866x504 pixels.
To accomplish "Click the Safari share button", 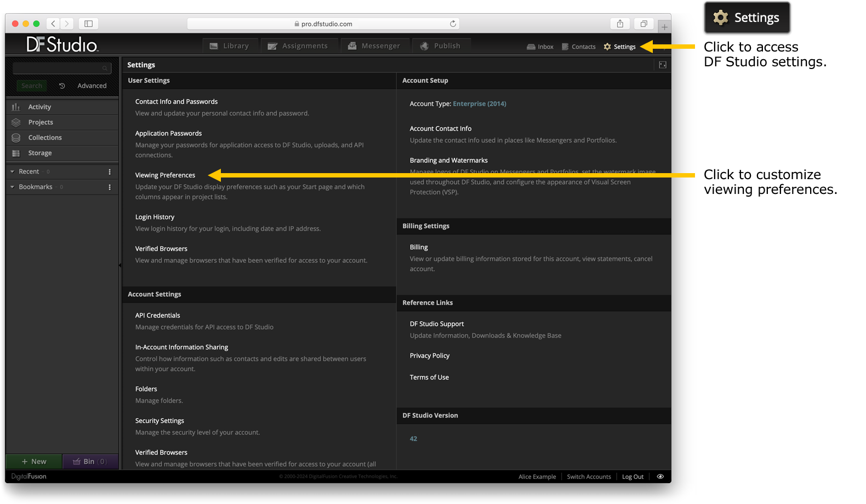I will tap(620, 24).
